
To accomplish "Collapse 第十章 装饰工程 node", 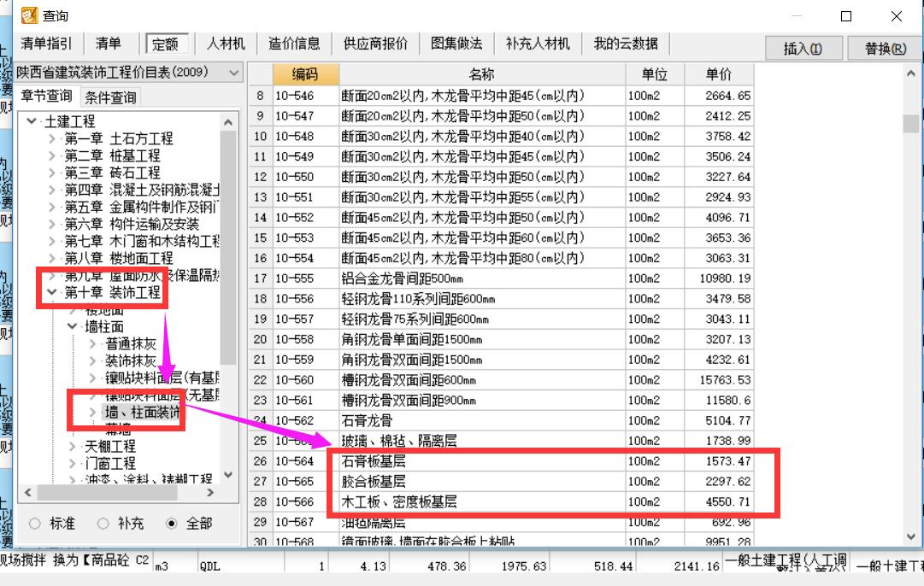I will (52, 292).
